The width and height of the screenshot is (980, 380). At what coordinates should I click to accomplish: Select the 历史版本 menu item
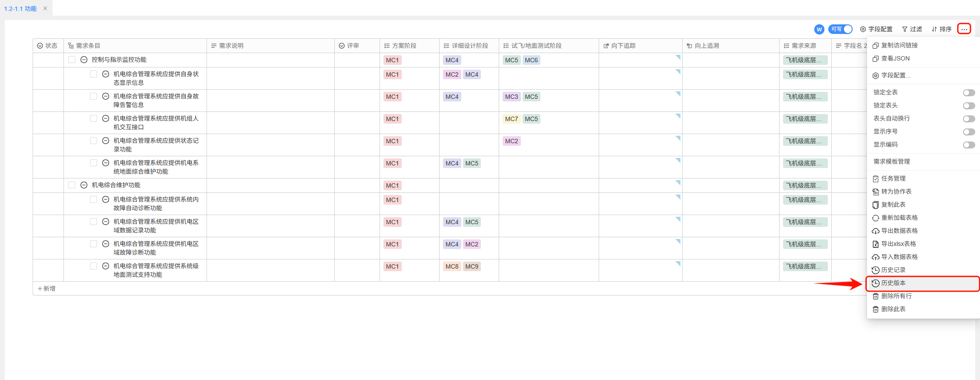click(x=923, y=283)
